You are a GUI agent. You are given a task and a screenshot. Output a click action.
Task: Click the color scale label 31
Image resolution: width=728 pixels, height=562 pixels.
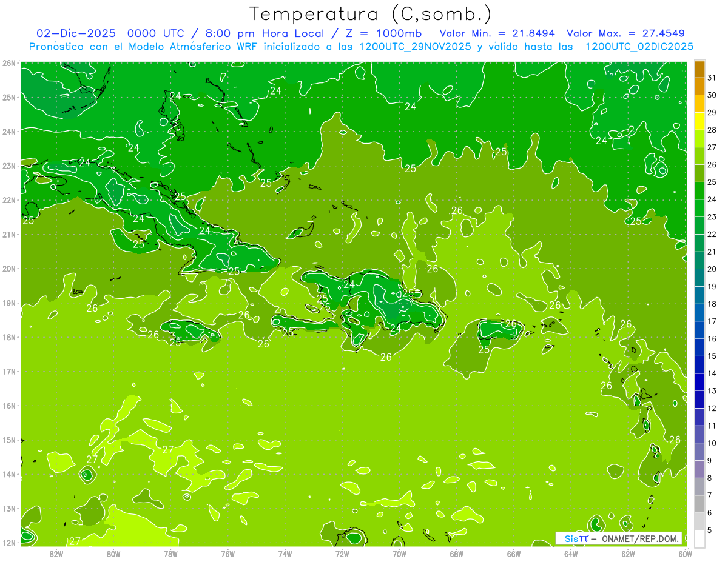click(x=712, y=78)
